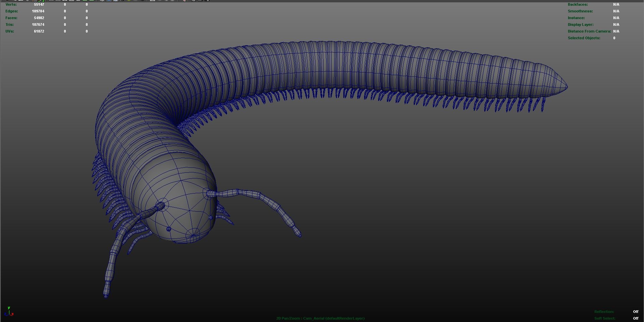Screen dimensions: 644x322
Task: Click the Distance From Camera label
Action: point(589,31)
